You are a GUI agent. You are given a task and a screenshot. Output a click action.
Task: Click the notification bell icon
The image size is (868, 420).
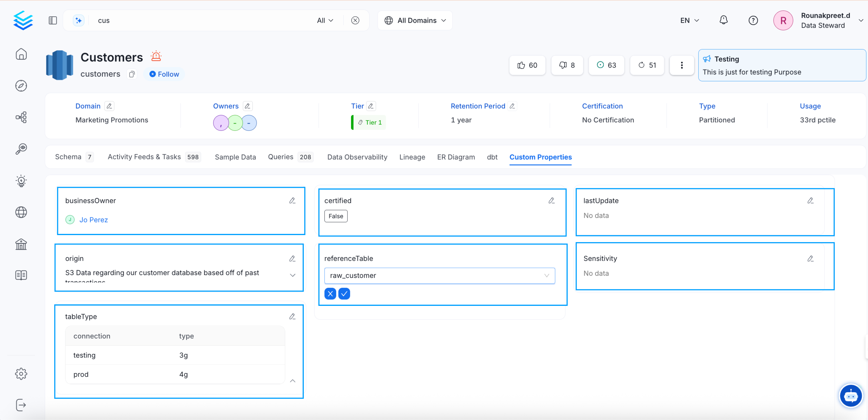point(723,20)
